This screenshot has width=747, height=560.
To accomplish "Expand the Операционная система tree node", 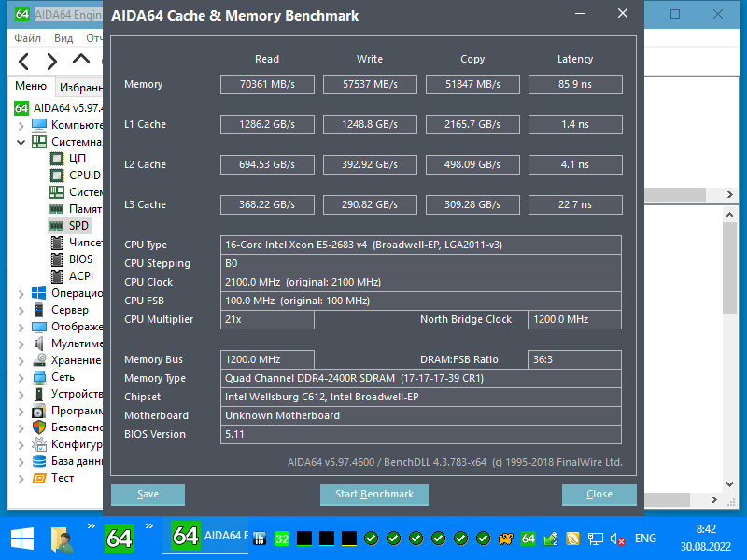I will point(21,294).
